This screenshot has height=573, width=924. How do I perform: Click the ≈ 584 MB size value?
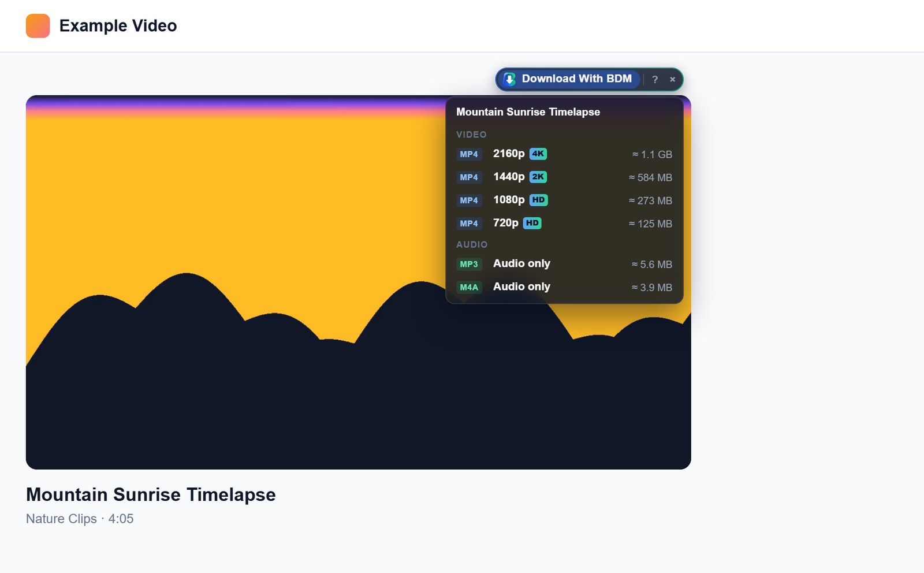pos(650,177)
